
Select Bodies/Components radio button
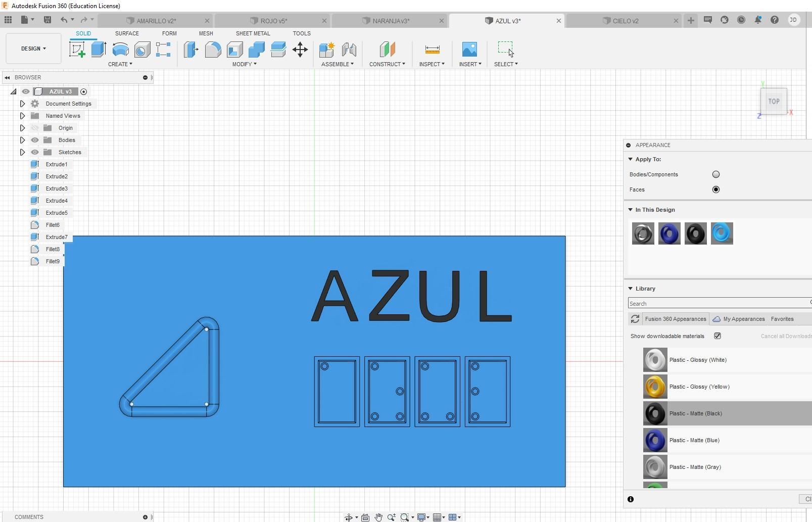[716, 174]
